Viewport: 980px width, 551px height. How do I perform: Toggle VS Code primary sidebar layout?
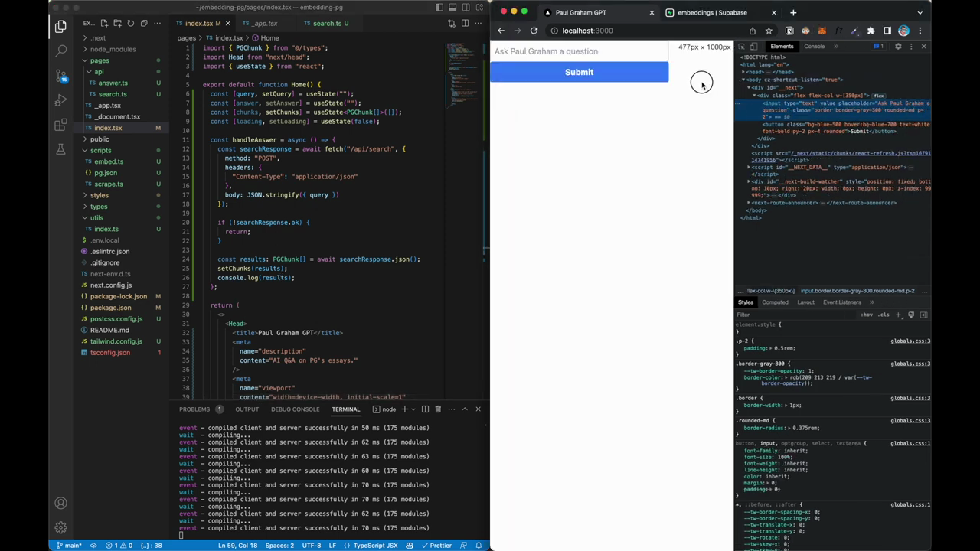click(x=439, y=8)
